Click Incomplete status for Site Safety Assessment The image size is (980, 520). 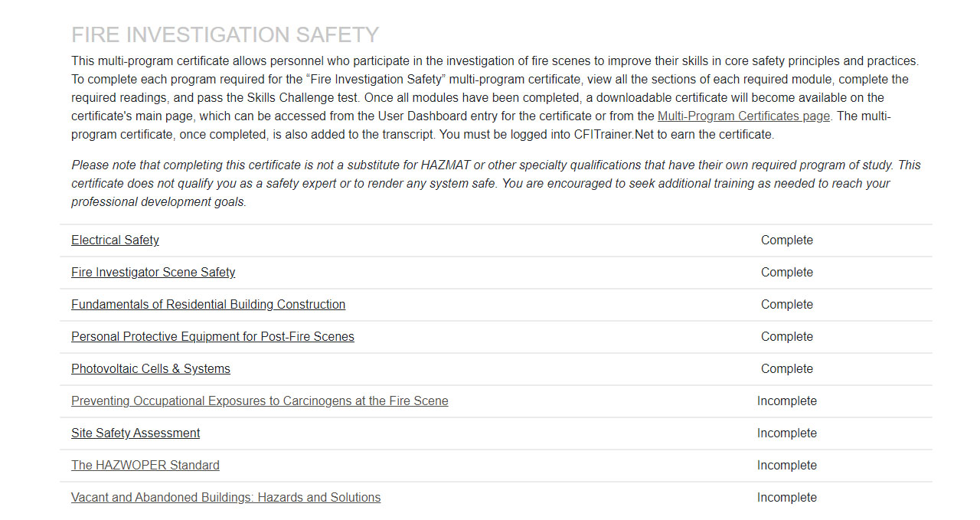pos(787,433)
